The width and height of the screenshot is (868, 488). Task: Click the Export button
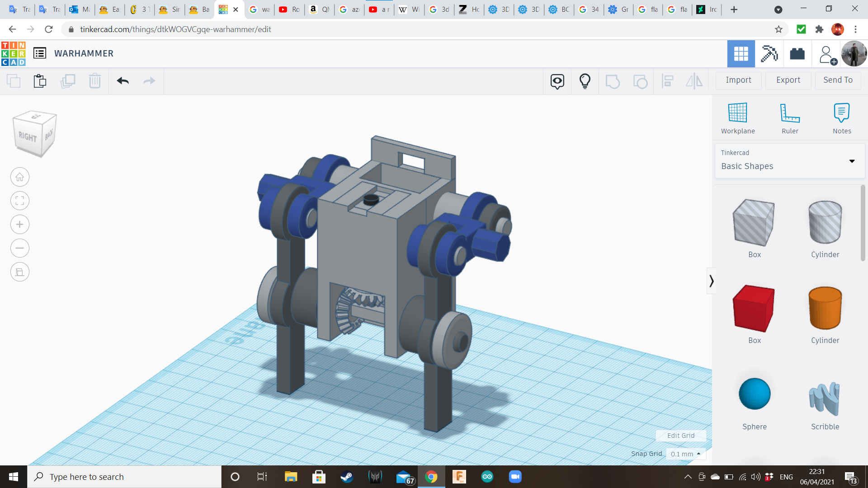pyautogui.click(x=788, y=80)
